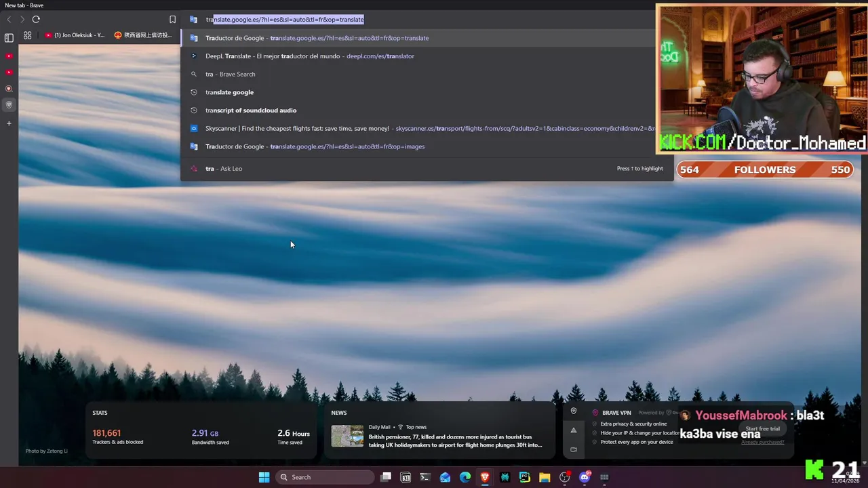Open the Brave Leo sidebar icon
This screenshot has height=488, width=868.
click(x=9, y=89)
